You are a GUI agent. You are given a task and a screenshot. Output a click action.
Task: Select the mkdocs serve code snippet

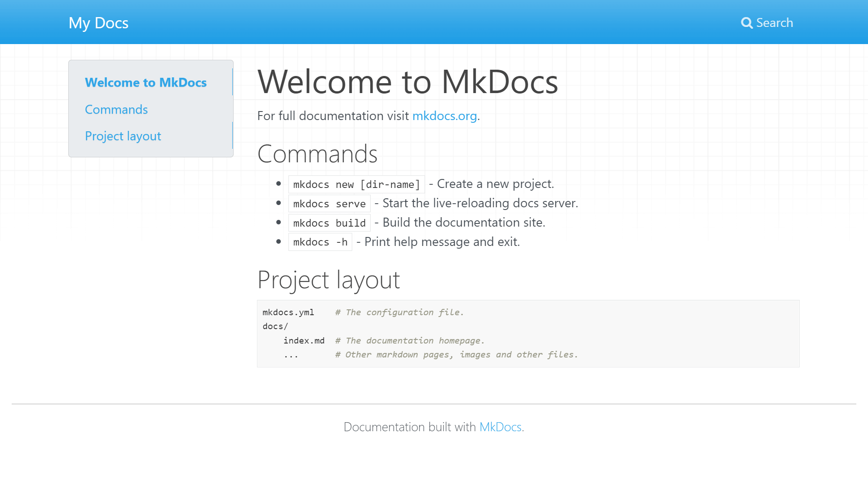coord(329,204)
